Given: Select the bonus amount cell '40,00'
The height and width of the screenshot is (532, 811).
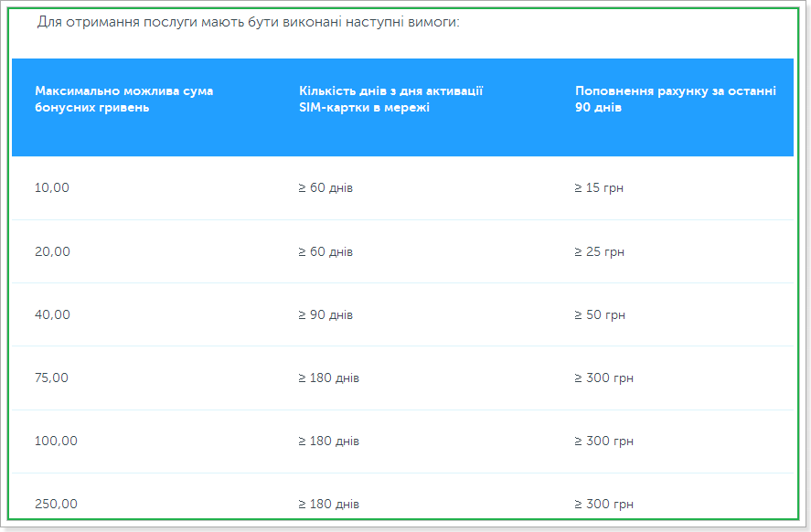Looking at the screenshot, I should tap(52, 314).
